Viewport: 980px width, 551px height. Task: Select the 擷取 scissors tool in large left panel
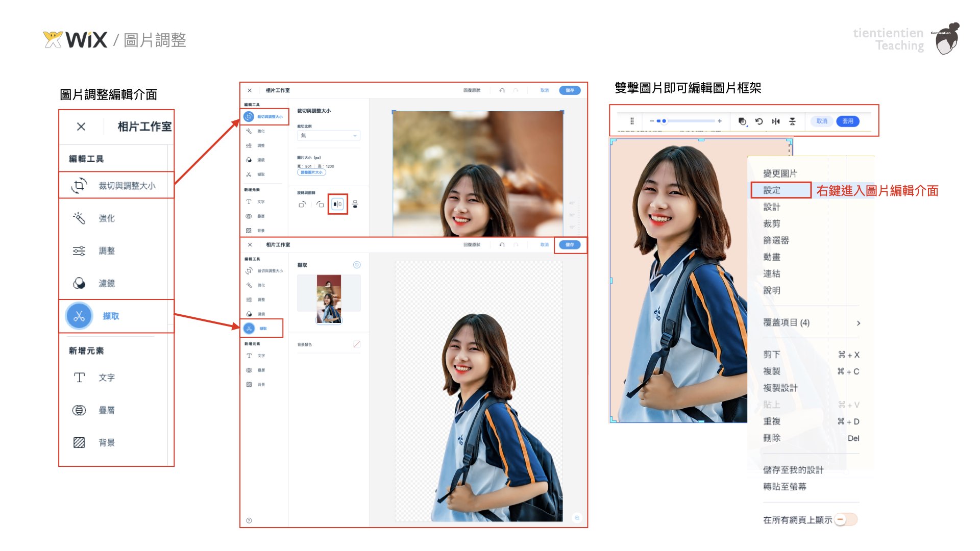(79, 316)
